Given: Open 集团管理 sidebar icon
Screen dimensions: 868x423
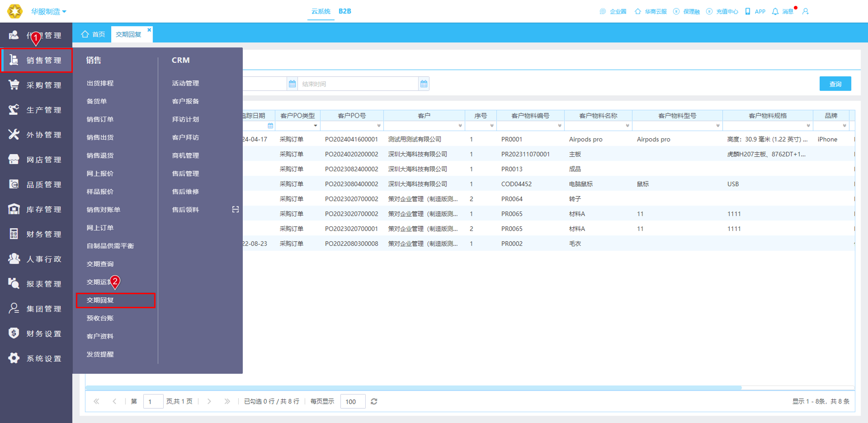Looking at the screenshot, I should pos(14,309).
